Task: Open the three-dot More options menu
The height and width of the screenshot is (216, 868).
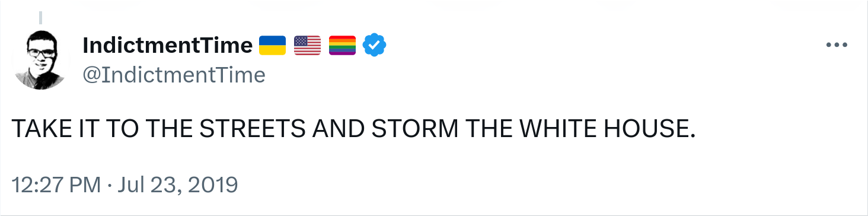Action: (x=837, y=45)
